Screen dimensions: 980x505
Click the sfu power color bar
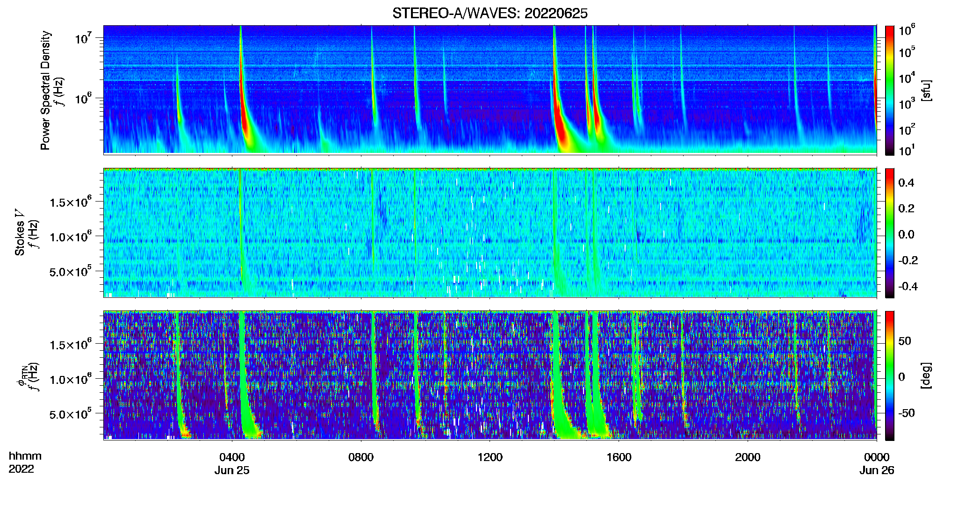coord(889,90)
